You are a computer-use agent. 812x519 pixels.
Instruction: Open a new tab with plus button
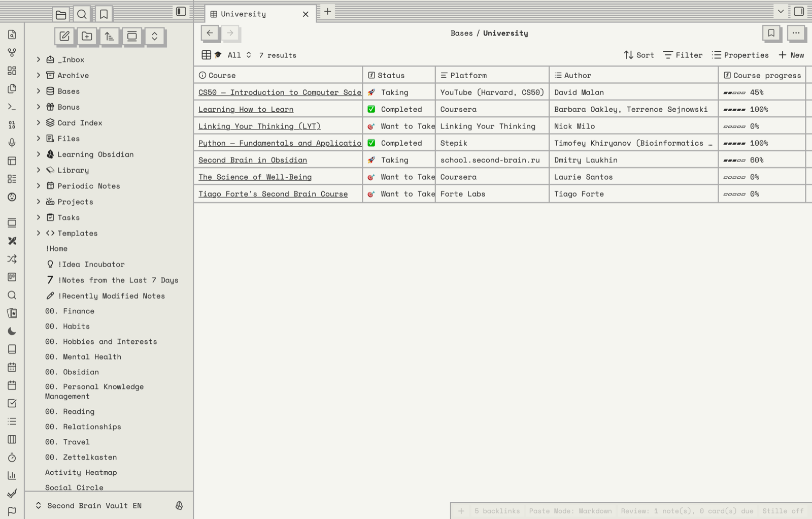click(x=328, y=11)
